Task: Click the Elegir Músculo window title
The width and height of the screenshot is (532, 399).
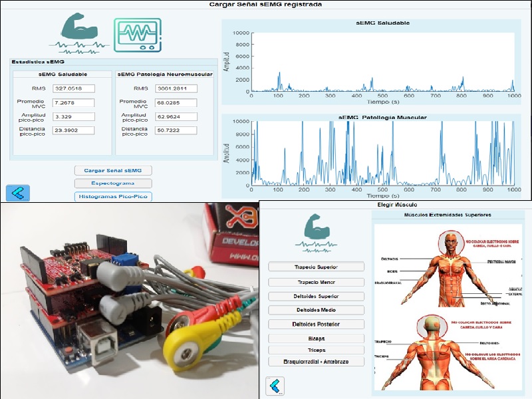Action: 397,205
